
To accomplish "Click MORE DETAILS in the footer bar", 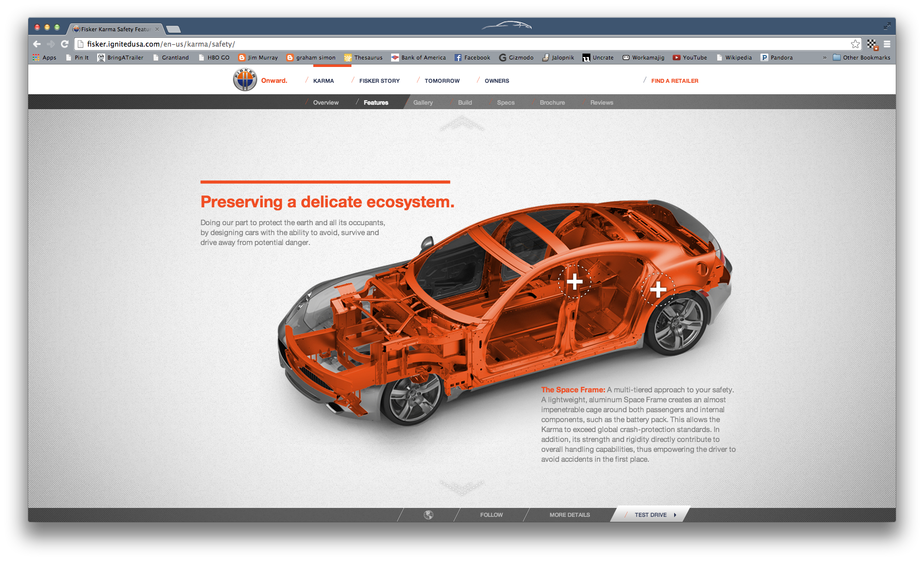I will 570,515.
